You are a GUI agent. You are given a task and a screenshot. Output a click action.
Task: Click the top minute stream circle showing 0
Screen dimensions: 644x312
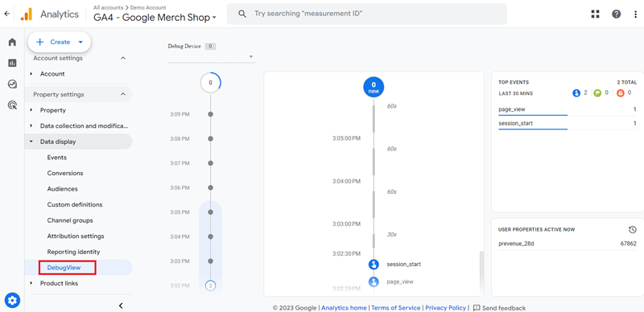(211, 83)
